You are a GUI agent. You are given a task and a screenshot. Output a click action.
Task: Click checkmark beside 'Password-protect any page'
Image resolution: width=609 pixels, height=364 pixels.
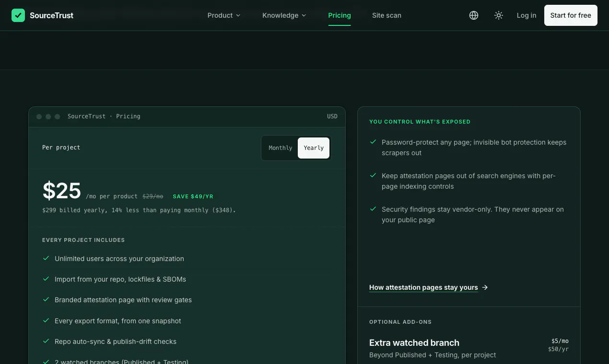(x=373, y=142)
